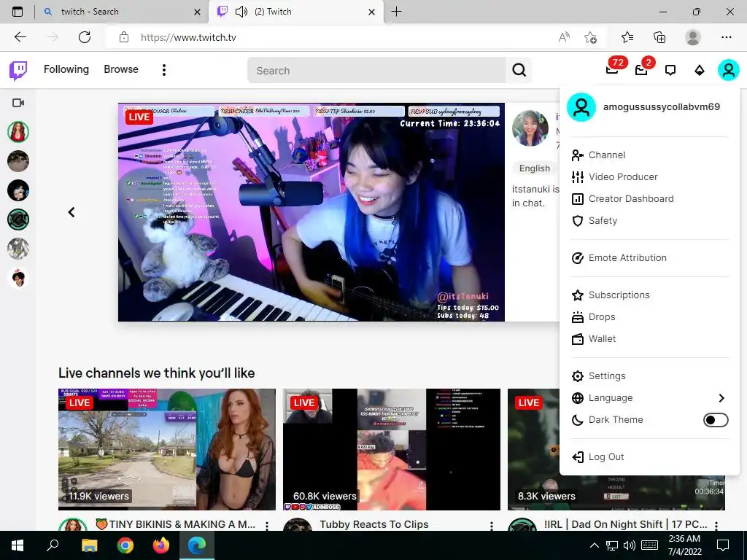This screenshot has width=747, height=560.
Task: Click the Twitch Search input field
Action: pyautogui.click(x=377, y=71)
